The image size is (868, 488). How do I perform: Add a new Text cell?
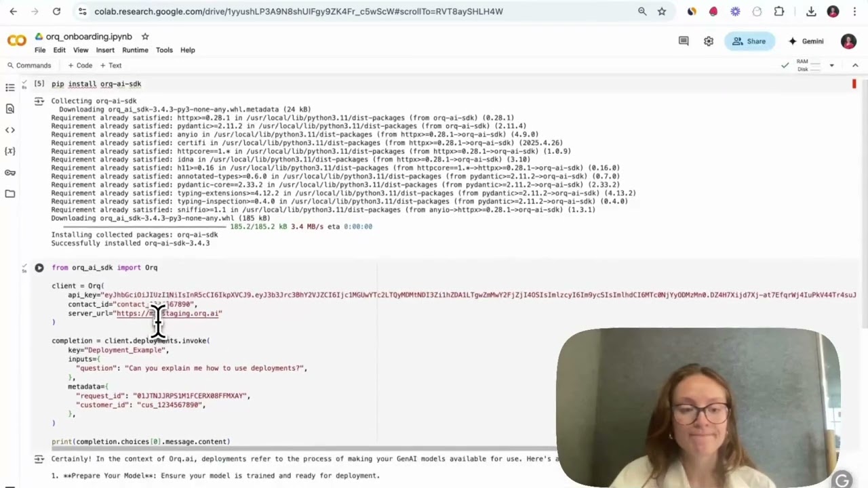point(111,66)
